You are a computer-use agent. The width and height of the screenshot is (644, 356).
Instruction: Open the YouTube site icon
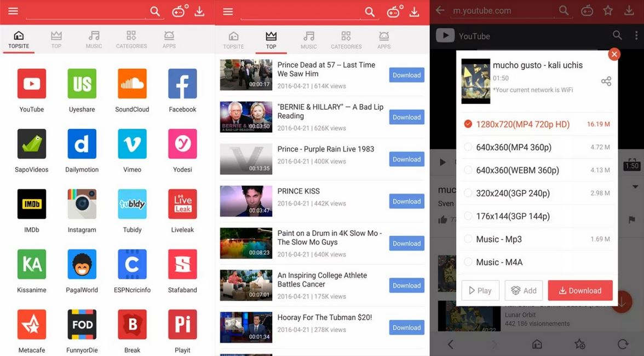[32, 84]
